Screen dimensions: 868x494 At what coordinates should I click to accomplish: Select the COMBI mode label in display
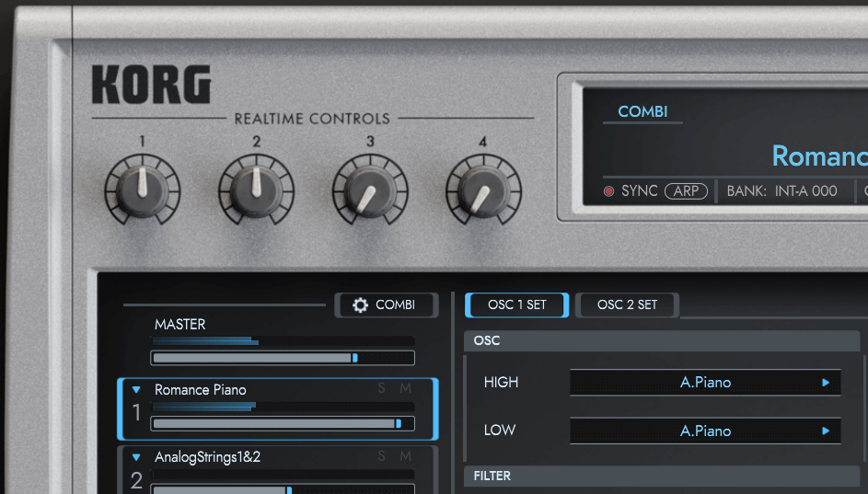pyautogui.click(x=642, y=111)
